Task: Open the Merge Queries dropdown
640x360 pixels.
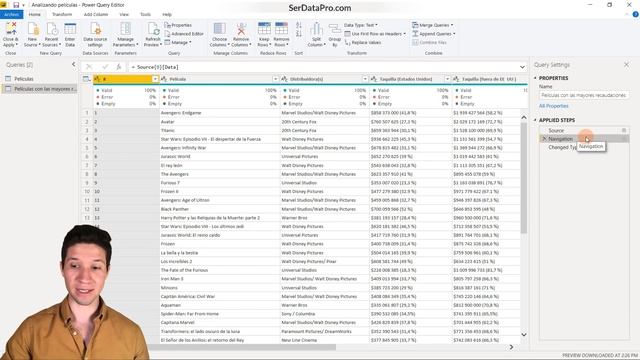Action: pyautogui.click(x=433, y=25)
